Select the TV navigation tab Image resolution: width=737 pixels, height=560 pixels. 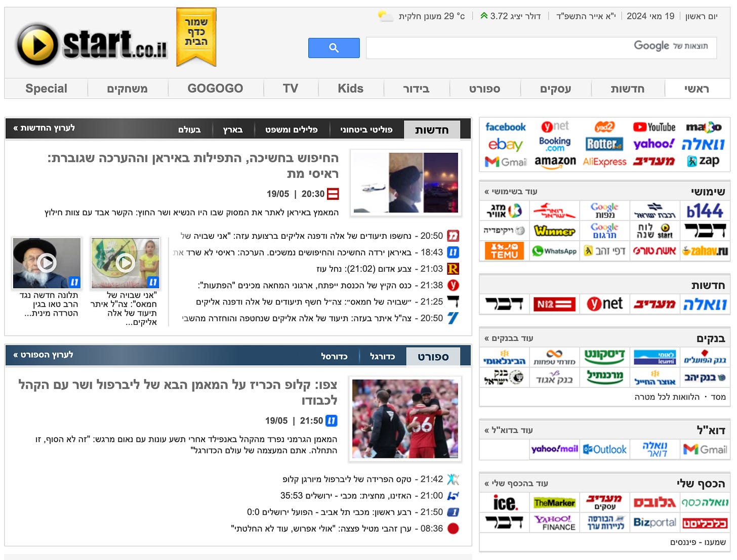pos(291,89)
